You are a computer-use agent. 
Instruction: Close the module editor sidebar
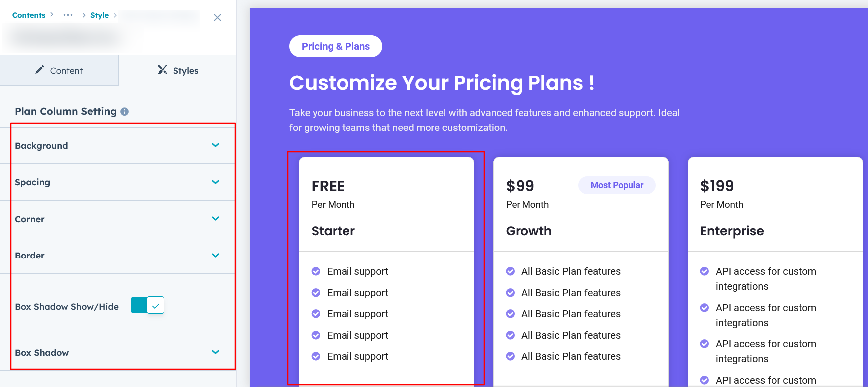coord(217,18)
